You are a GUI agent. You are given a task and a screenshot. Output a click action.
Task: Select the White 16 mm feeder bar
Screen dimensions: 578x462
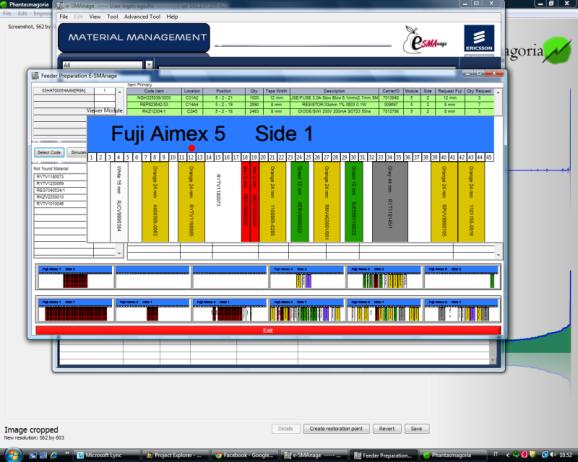(x=119, y=202)
